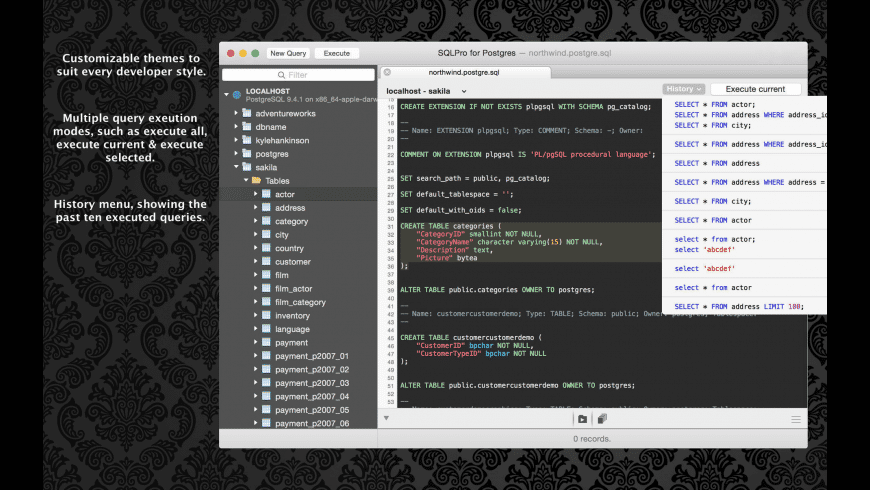Click the sakila database icon
The width and height of the screenshot is (870, 490).
[247, 166]
